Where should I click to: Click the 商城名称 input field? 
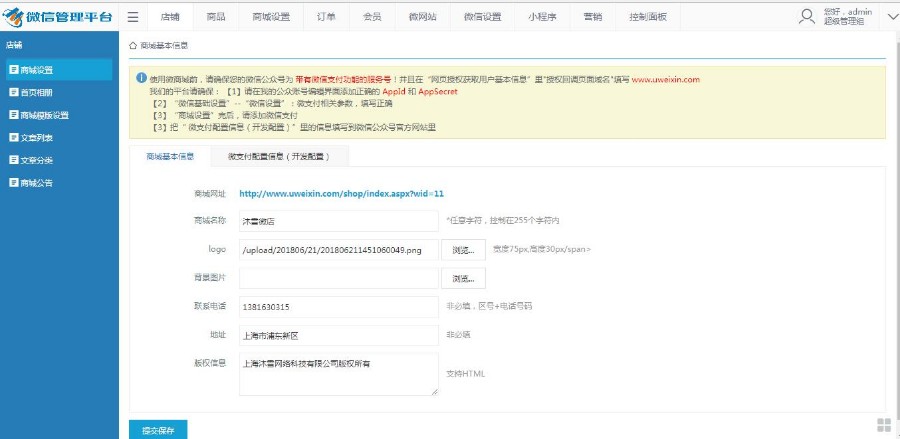click(339, 221)
